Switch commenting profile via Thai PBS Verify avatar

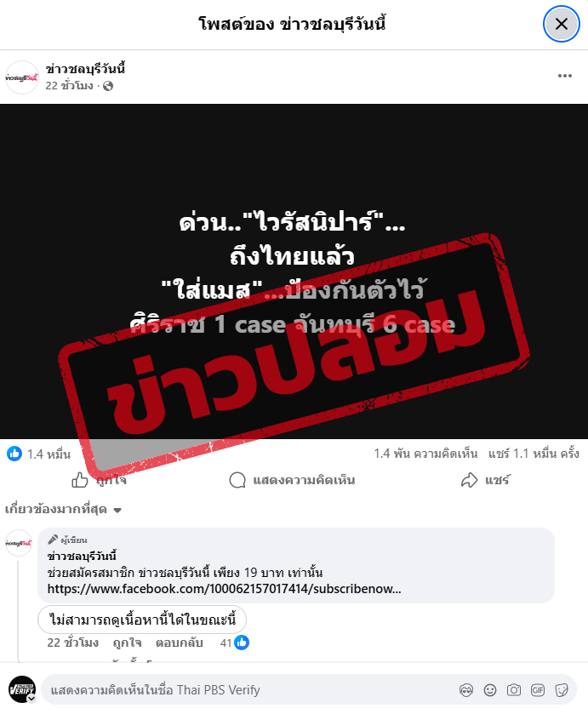[22, 689]
